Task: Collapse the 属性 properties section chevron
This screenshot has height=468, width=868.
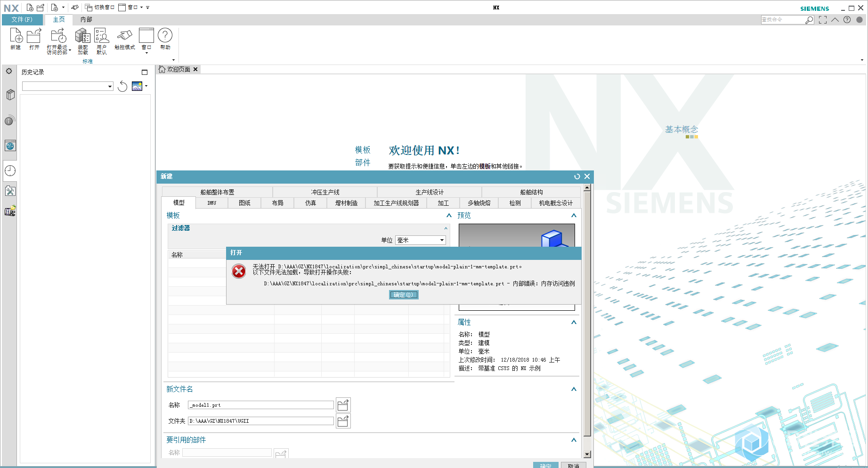Action: point(574,322)
